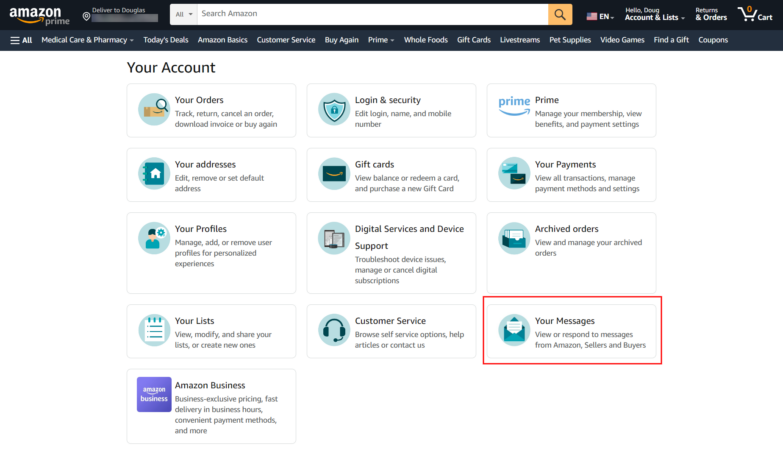Click the US flag language icon
Screen dimensions: 783x457
coord(592,16)
